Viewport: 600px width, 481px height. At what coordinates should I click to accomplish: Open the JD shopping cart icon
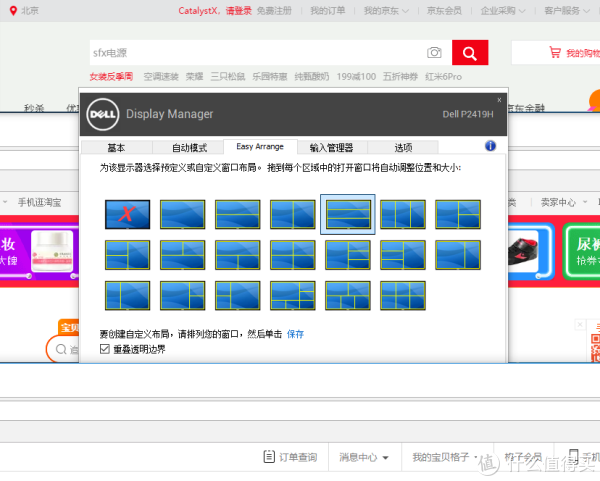pyautogui.click(x=555, y=52)
